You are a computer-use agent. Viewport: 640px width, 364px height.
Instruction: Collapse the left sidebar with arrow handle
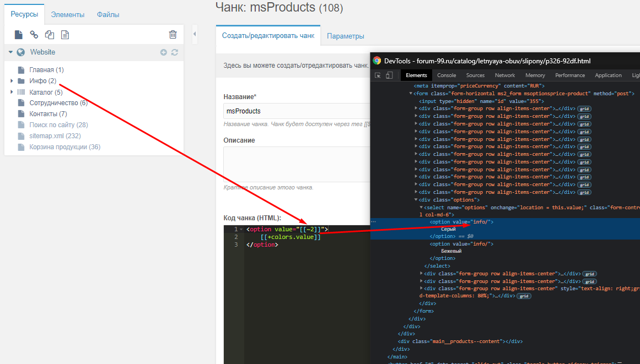pyautogui.click(x=195, y=34)
